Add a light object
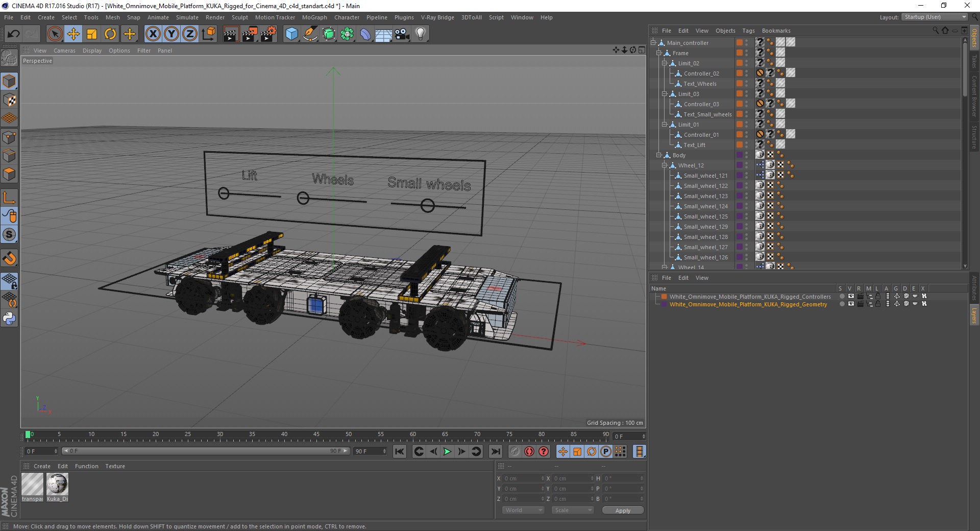The width and height of the screenshot is (980, 531). point(420,34)
